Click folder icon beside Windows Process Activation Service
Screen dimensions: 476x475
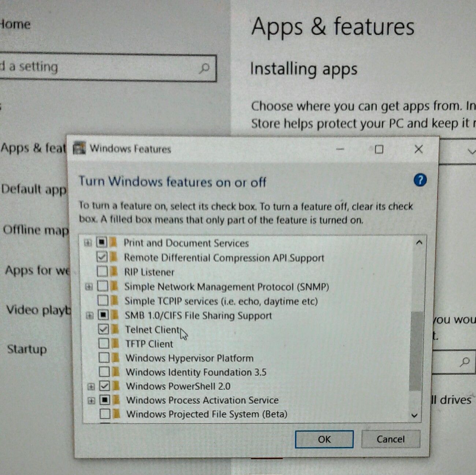[116, 400]
